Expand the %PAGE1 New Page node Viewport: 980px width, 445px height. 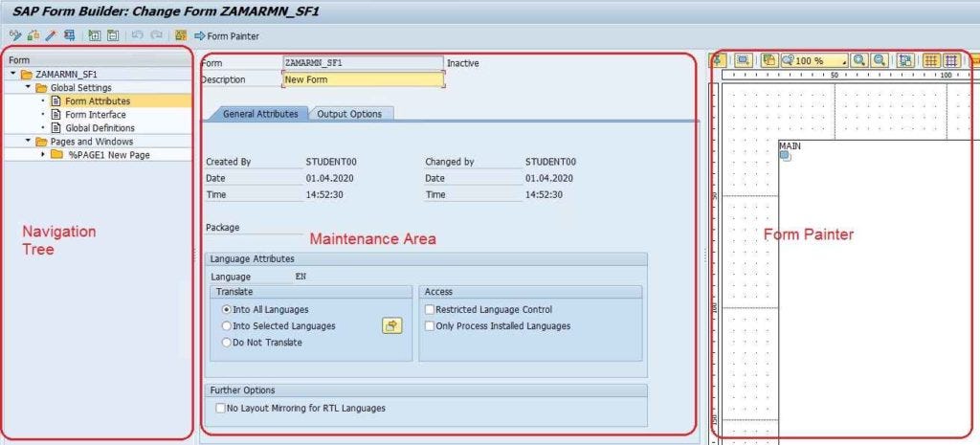pyautogui.click(x=42, y=154)
